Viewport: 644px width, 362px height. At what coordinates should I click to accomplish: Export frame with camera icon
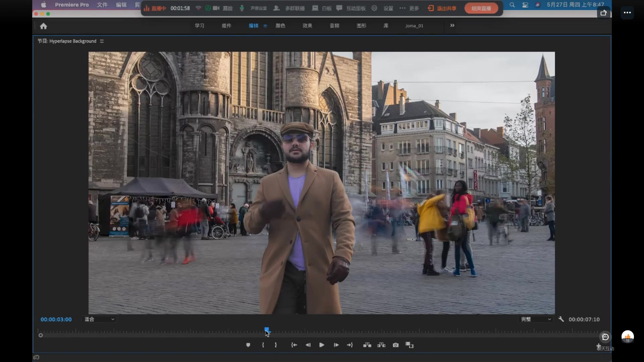point(396,345)
